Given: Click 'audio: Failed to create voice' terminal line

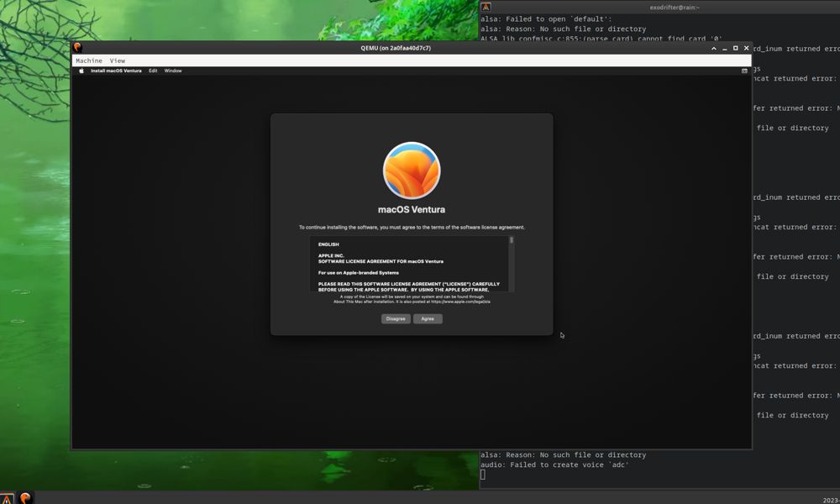Looking at the screenshot, I should coord(554,465).
